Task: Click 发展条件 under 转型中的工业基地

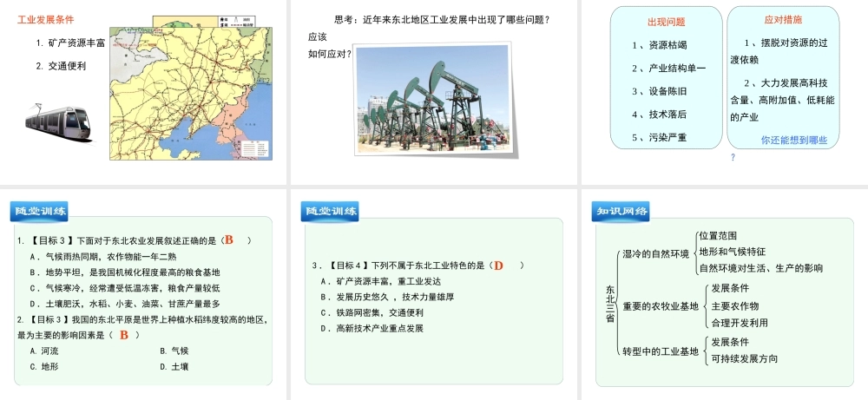Action: point(730,341)
